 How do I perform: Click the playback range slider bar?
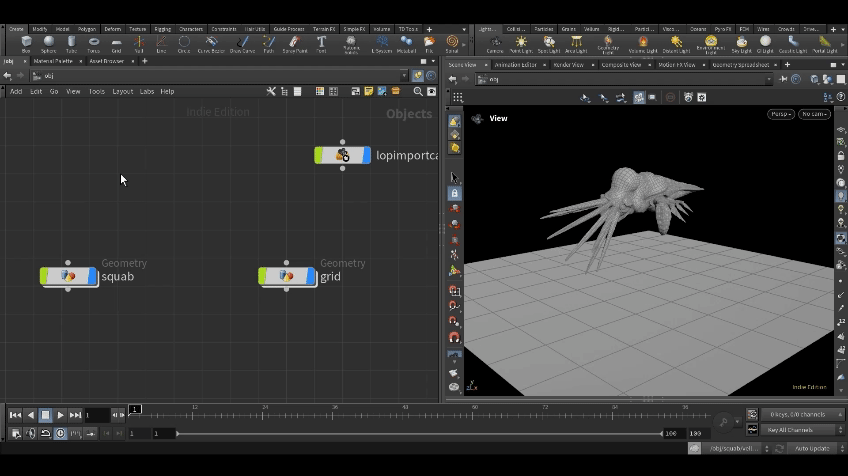[419, 434]
